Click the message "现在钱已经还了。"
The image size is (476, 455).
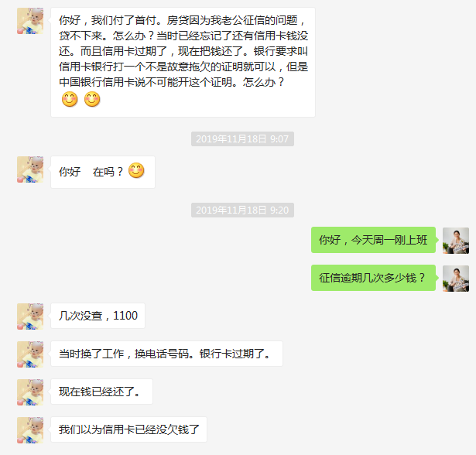click(101, 392)
